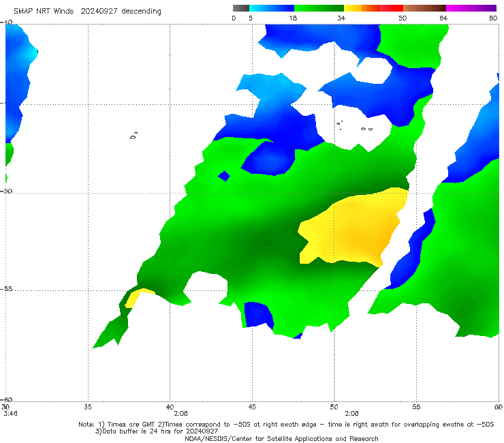Click the swath time '2:08' under longitude 40
Viewport: 504px width, 443px height.
point(180,414)
